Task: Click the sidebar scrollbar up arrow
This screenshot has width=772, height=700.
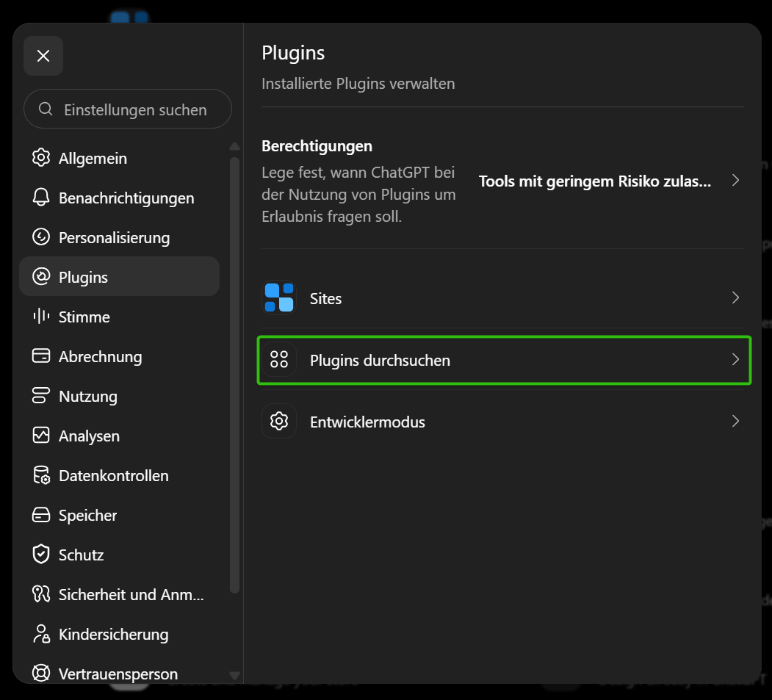Action: point(235,146)
